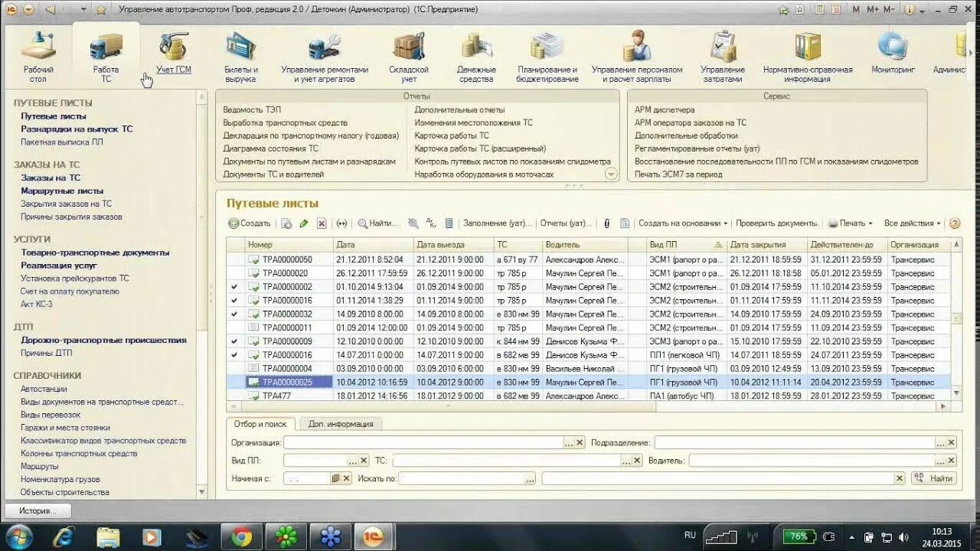This screenshot has height=551, width=980.
Task: Open the Организация field selection button
Action: (568, 442)
